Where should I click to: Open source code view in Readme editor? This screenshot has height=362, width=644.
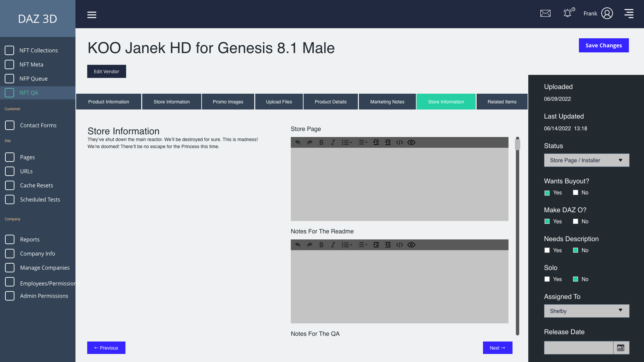399,245
